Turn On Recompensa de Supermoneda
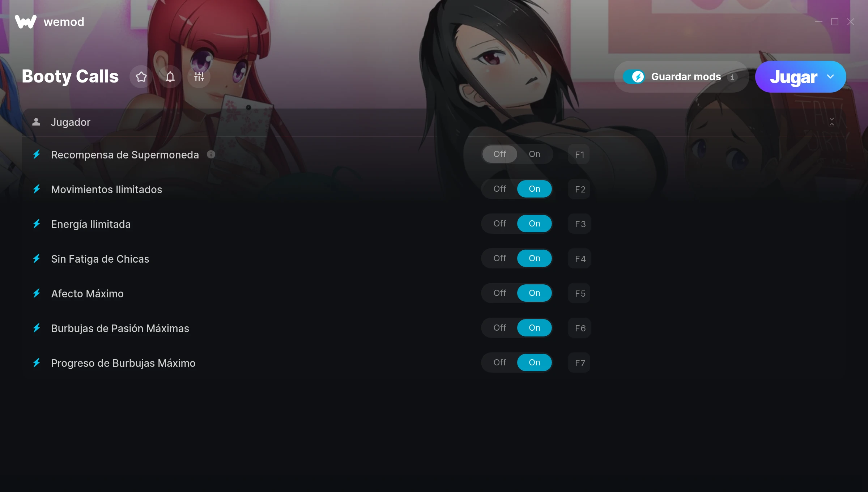This screenshot has width=868, height=492. 534,154
